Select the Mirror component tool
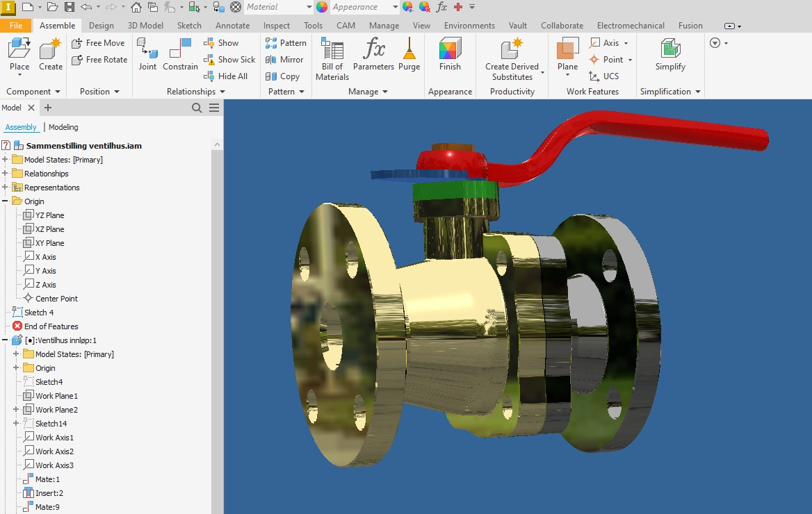This screenshot has height=514, width=812. [284, 60]
